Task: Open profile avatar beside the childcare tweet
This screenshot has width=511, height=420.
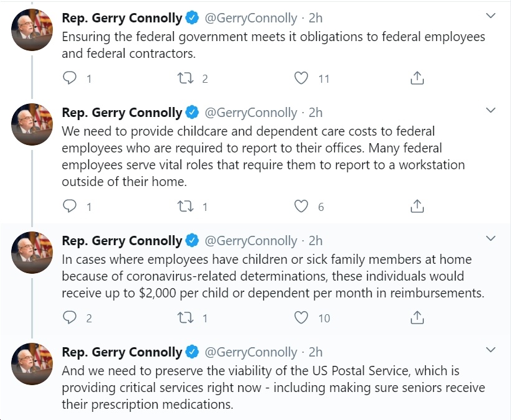Action: (32, 124)
